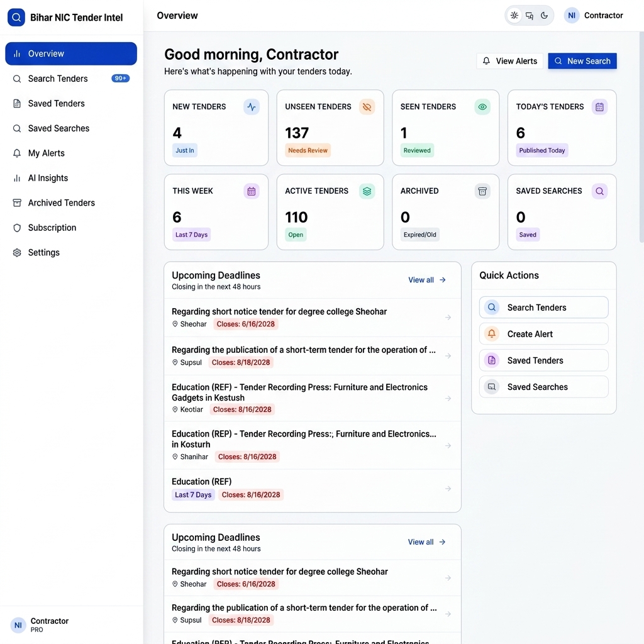
Task: Click the This Week calendar icon
Action: 252,191
